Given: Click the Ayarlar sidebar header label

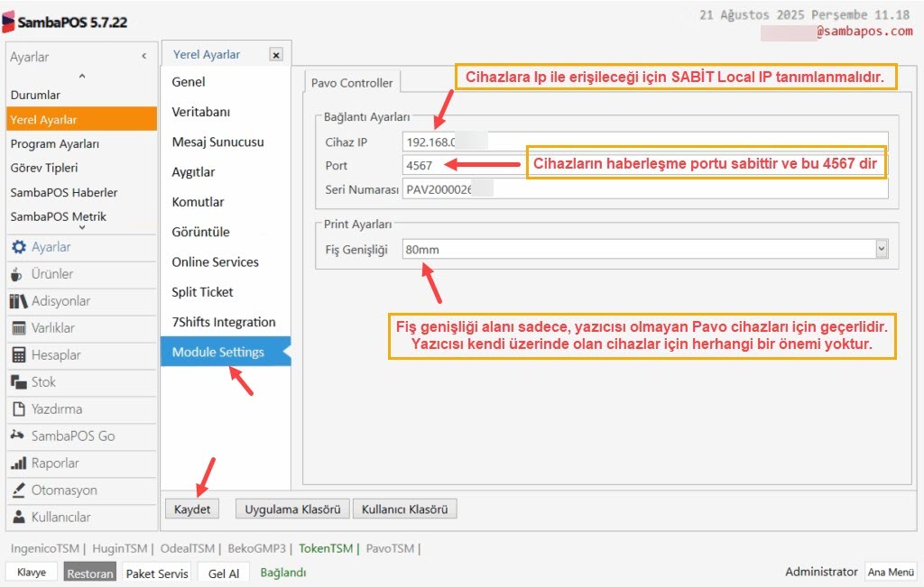Looking at the screenshot, I should (30, 57).
